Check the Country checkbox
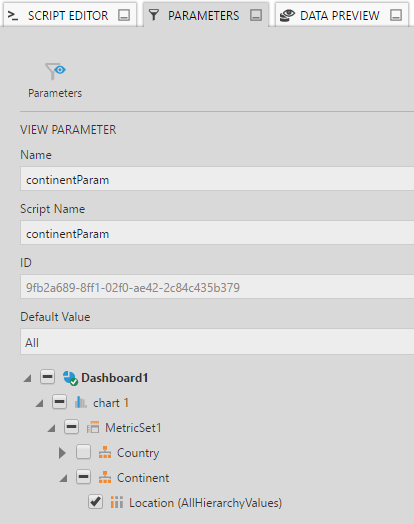This screenshot has width=414, height=524. 83,452
